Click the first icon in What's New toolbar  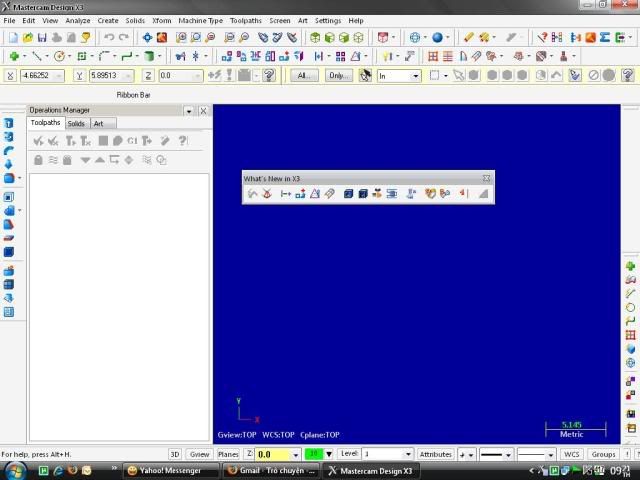(x=252, y=193)
